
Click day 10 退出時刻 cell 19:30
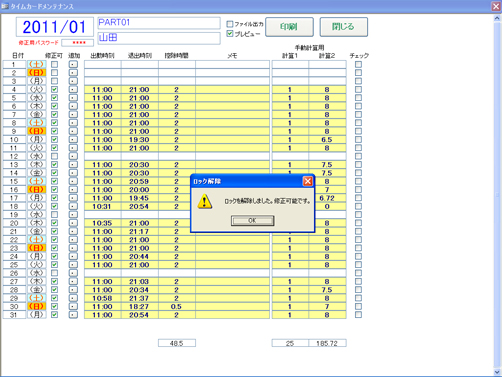pyautogui.click(x=140, y=140)
